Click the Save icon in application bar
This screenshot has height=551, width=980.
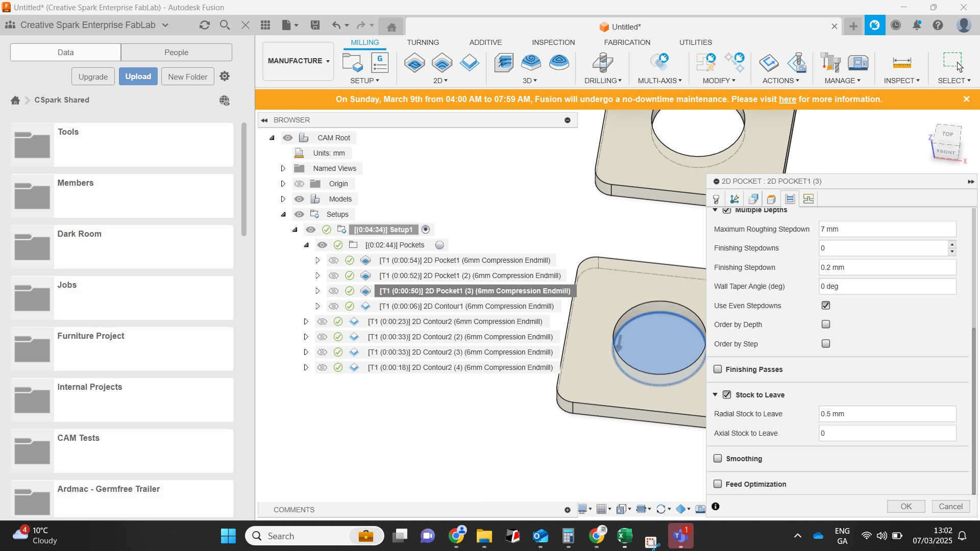click(x=315, y=25)
